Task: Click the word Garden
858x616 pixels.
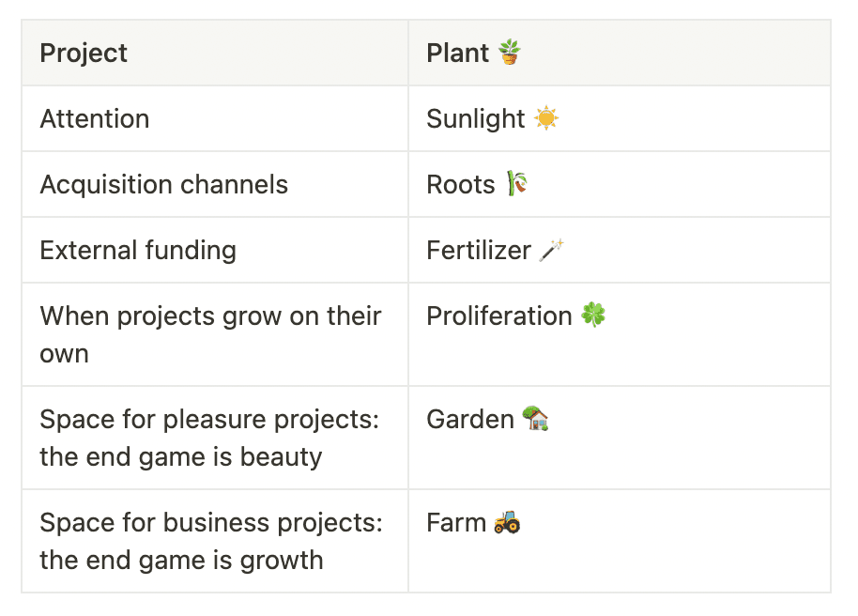Action: [x=470, y=419]
